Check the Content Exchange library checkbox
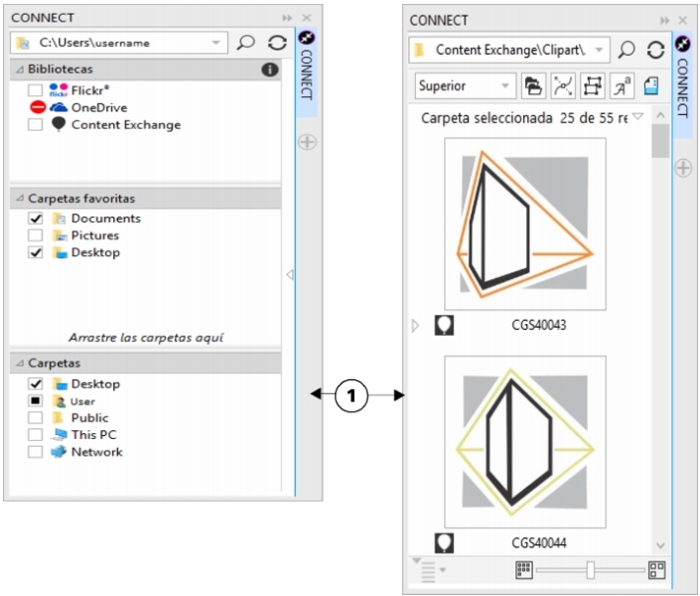The width and height of the screenshot is (700, 596). click(36, 125)
